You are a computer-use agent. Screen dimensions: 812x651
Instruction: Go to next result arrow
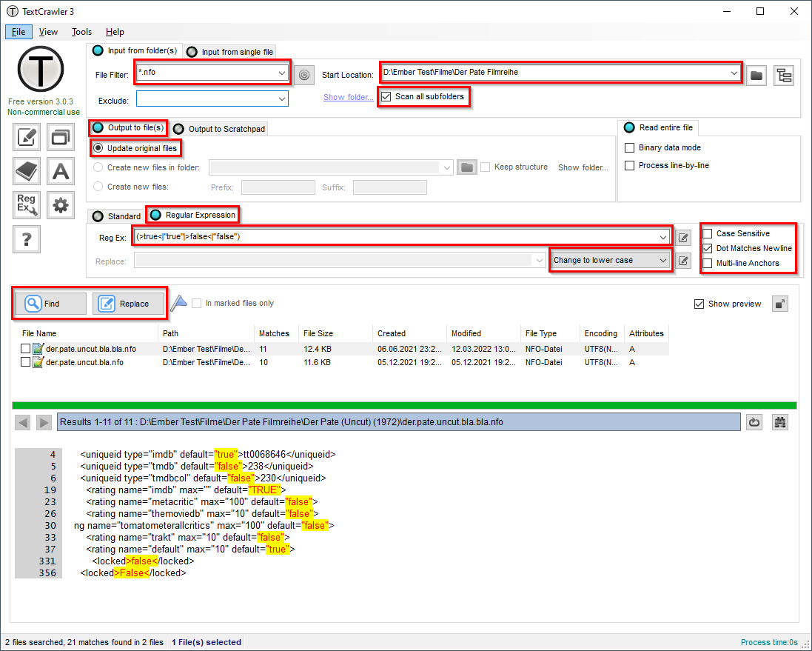(x=44, y=422)
